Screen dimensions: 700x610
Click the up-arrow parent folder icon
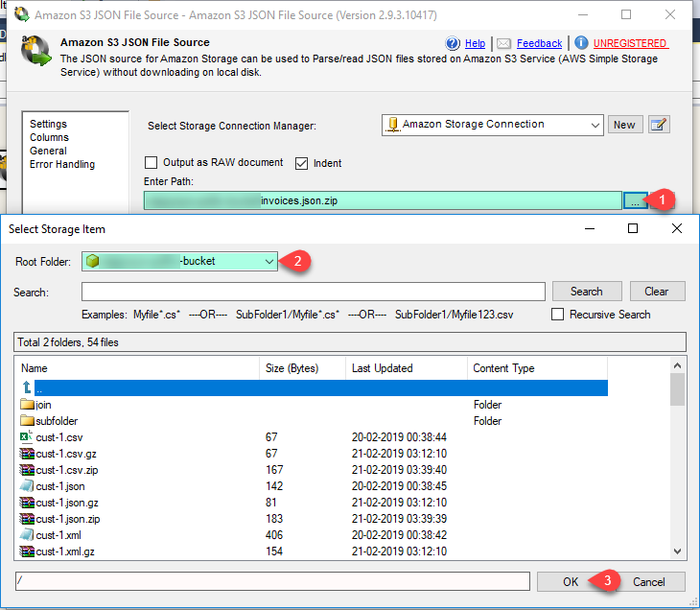coord(27,387)
